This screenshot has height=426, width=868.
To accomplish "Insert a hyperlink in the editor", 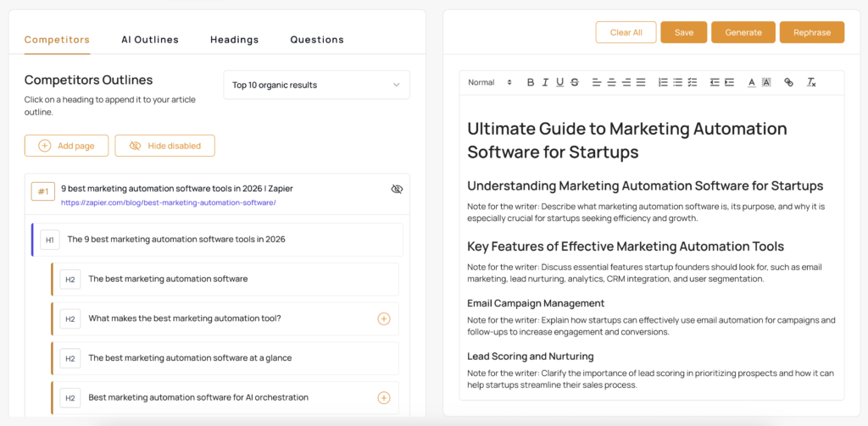I will coord(789,82).
